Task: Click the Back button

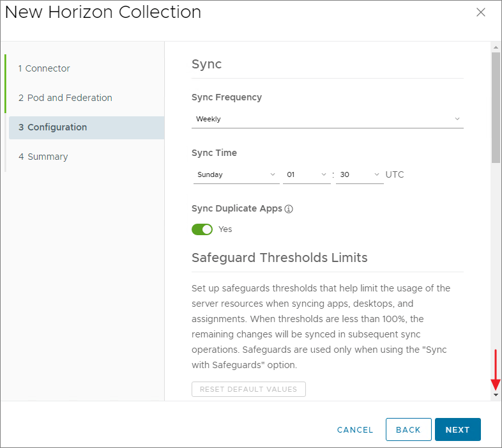Action: pos(408,429)
